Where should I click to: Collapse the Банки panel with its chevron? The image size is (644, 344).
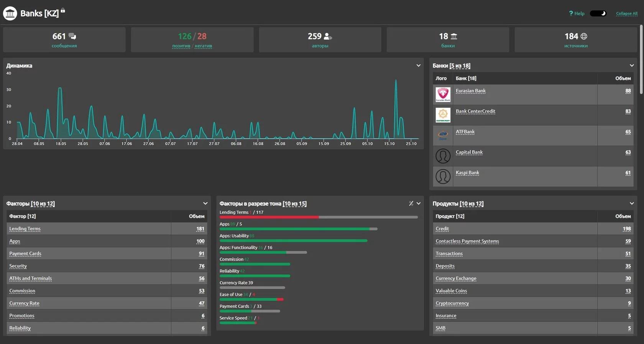coord(632,66)
